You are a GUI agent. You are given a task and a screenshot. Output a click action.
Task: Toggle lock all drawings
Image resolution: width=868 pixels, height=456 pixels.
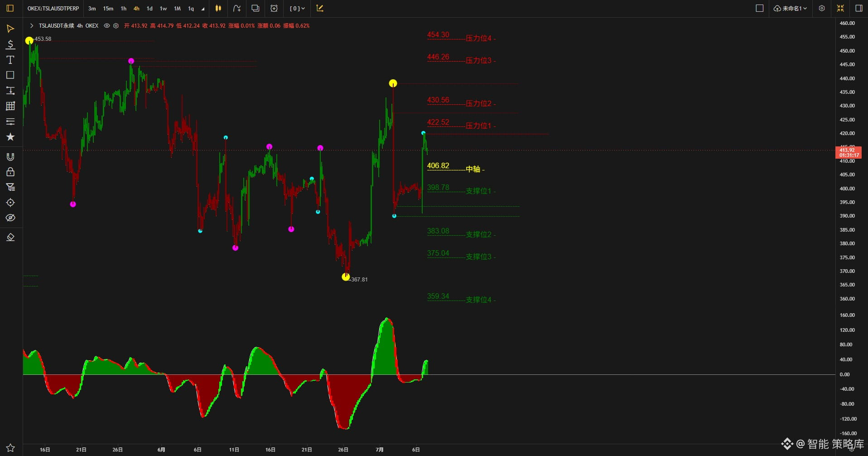click(x=10, y=172)
